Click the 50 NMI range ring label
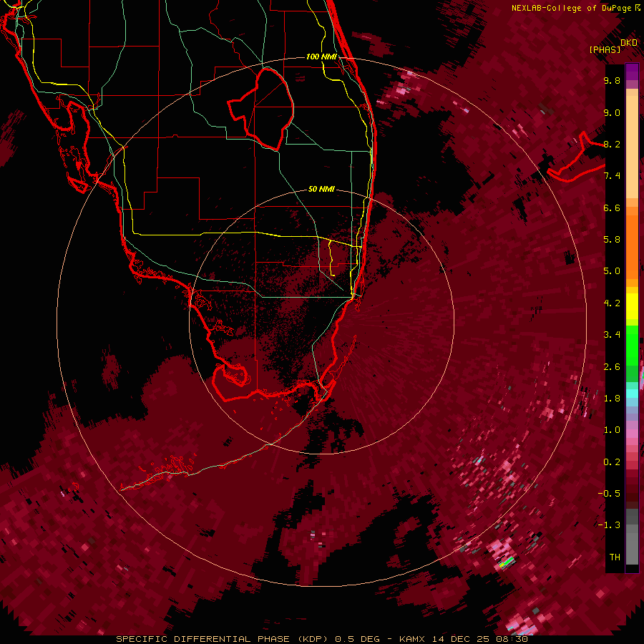644x644 pixels. point(321,189)
